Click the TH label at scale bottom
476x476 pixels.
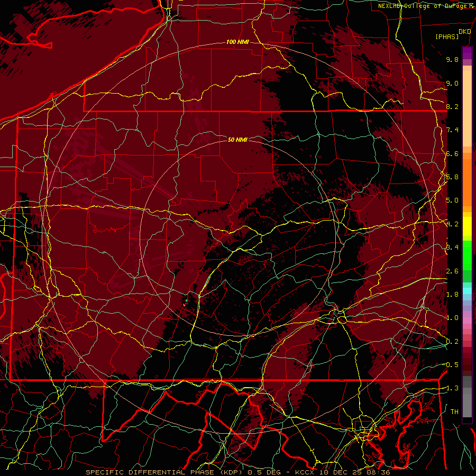pos(454,412)
